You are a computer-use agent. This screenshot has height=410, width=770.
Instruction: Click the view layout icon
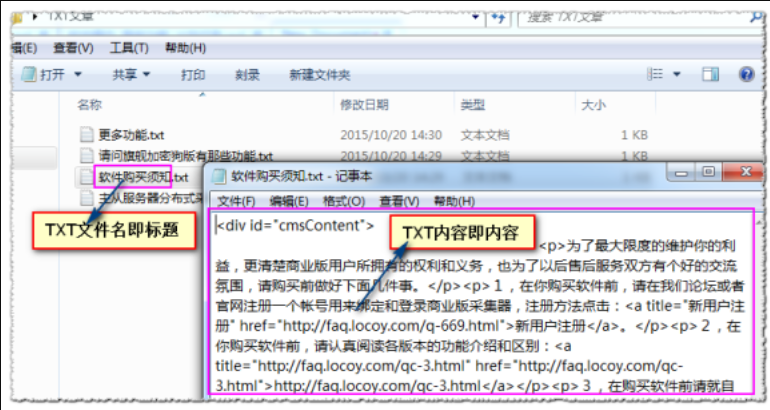[x=658, y=75]
